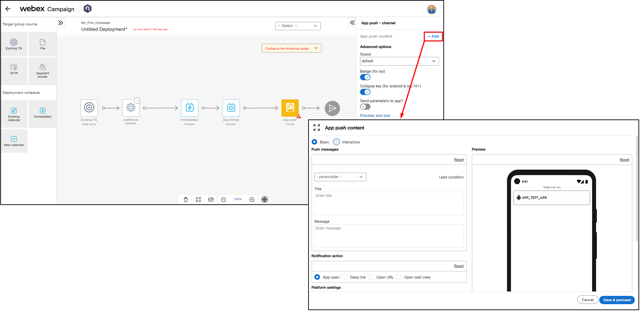Viewport: 644px width, 315px height.
Task: Collapse the Target group source sidebar
Action: (x=60, y=23)
